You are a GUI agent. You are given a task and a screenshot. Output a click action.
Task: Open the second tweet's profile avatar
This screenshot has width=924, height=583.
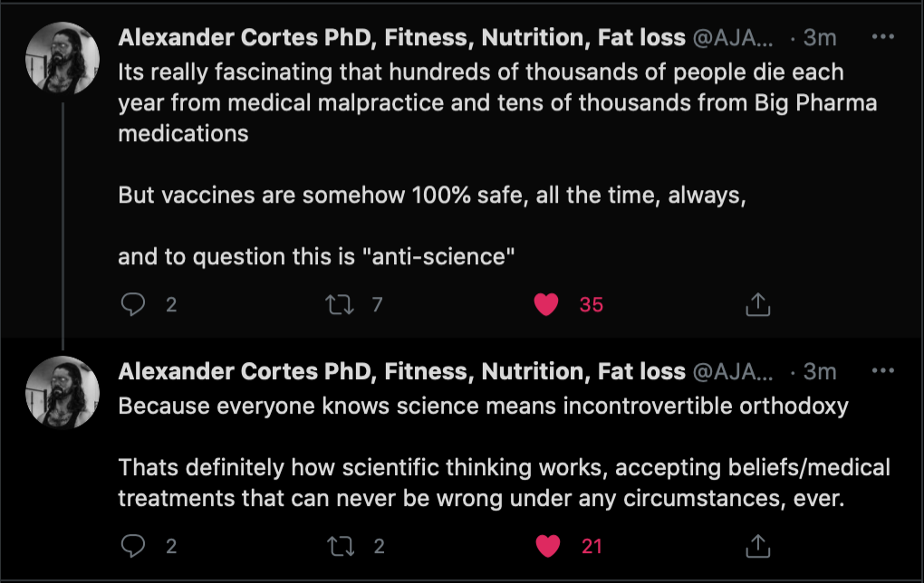62,391
